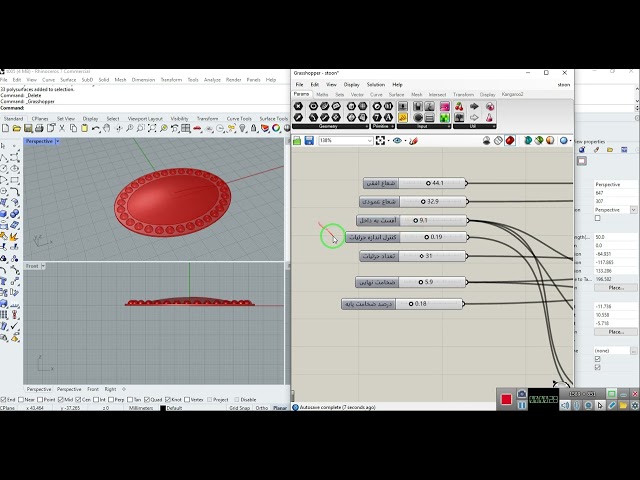Click the Sketch pencil icon in Grasshopper toolbar
Image resolution: width=640 pixels, height=480 pixels.
(413, 141)
